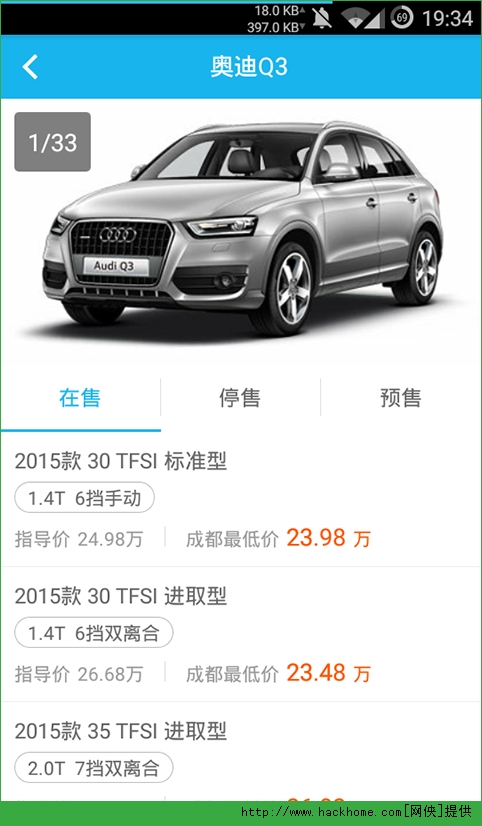
Task: Tap the circular battery 69 indicator
Action: pos(402,18)
